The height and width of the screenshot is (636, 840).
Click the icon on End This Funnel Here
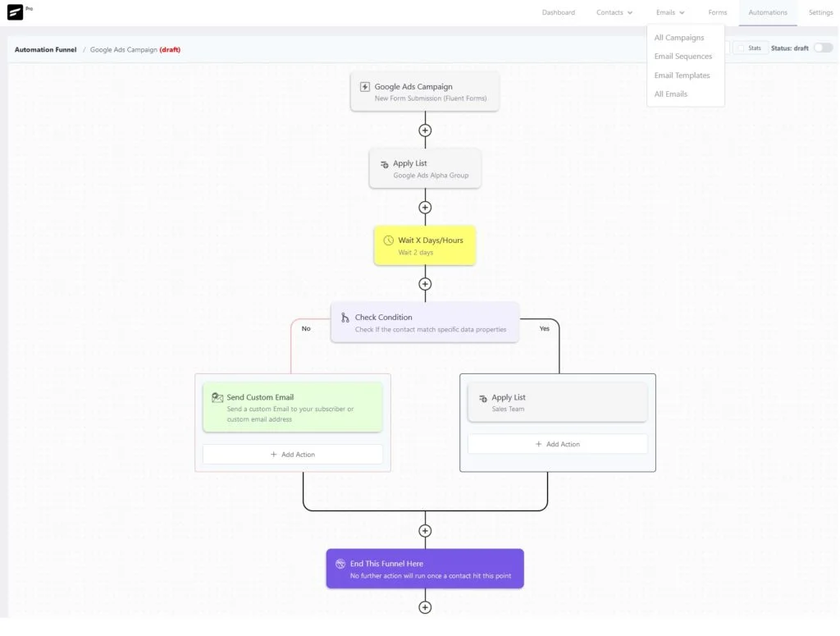click(x=340, y=564)
